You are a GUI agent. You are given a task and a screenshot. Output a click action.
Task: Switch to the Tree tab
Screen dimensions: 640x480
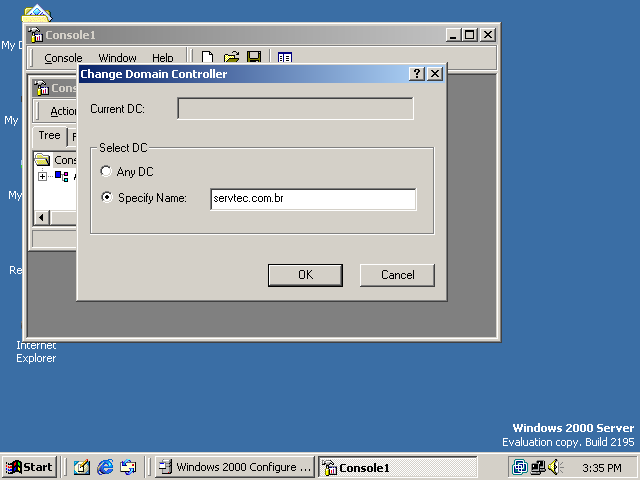tap(49, 135)
